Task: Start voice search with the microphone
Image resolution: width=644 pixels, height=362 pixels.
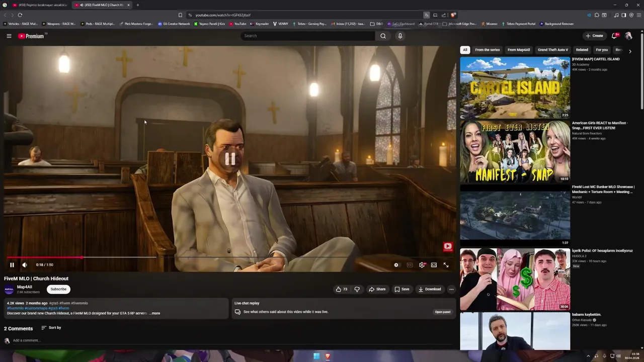Action: (400, 36)
